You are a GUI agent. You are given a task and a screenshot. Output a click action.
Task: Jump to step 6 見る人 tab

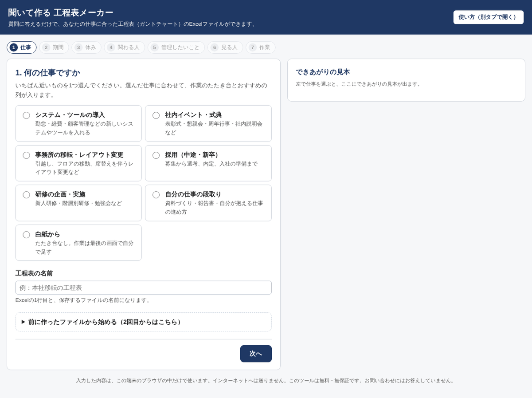pos(225,47)
